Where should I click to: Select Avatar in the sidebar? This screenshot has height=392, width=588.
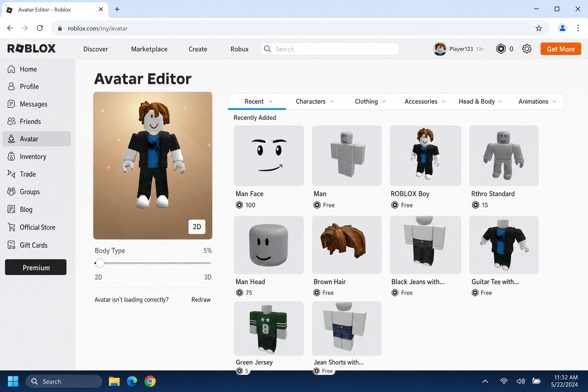pyautogui.click(x=37, y=139)
